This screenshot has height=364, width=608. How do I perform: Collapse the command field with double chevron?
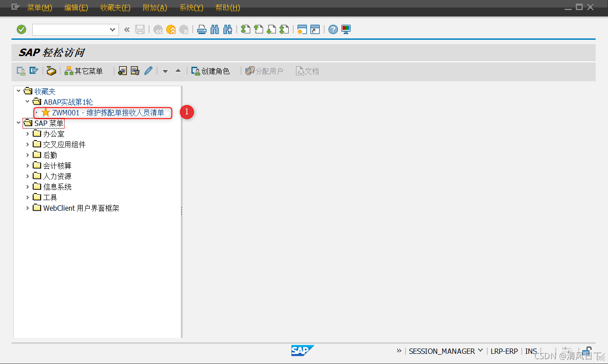point(127,30)
